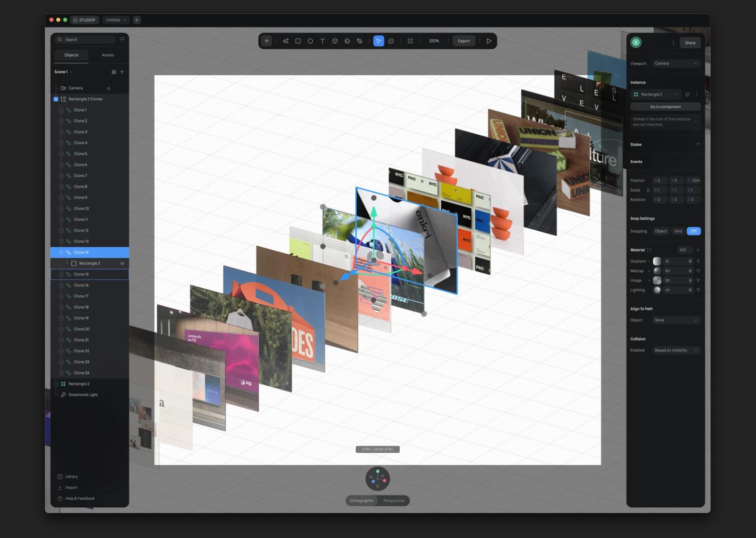Activate the blue Select cursor tool
Viewport: 756px width, 538px height.
(x=378, y=41)
